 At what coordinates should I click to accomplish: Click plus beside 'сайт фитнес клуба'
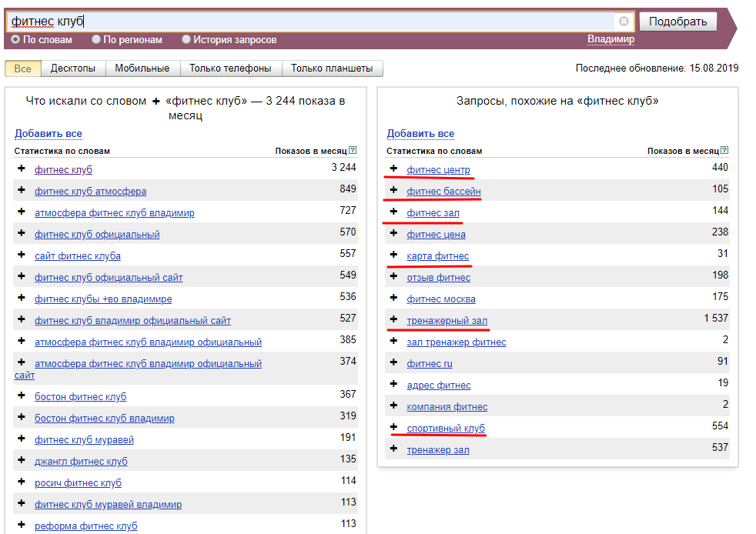click(22, 255)
